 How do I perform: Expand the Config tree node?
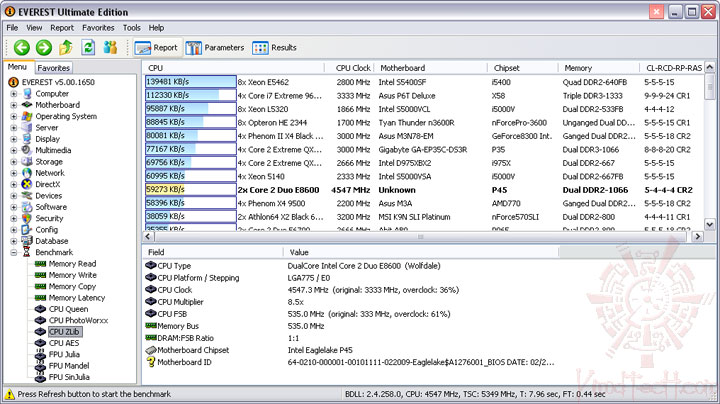coord(14,230)
